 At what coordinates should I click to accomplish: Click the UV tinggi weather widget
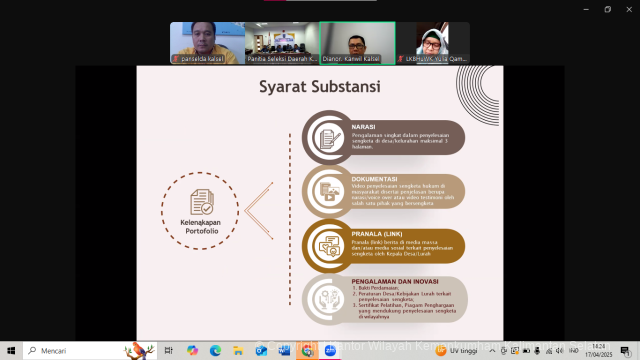click(x=457, y=351)
